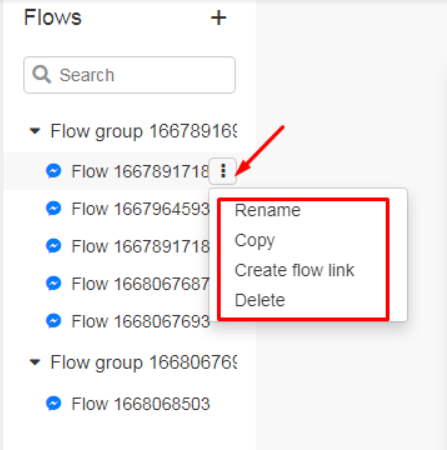Choose Rename from the context menu
The width and height of the screenshot is (447, 450).
[x=268, y=210]
